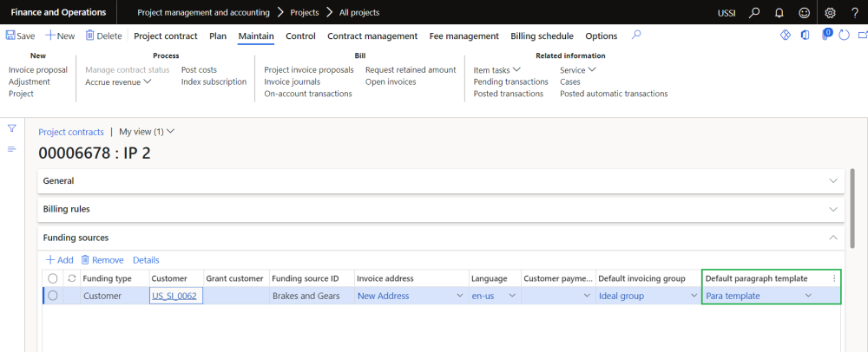The width and height of the screenshot is (868, 352).
Task: Click the help question mark icon
Action: tap(854, 12)
